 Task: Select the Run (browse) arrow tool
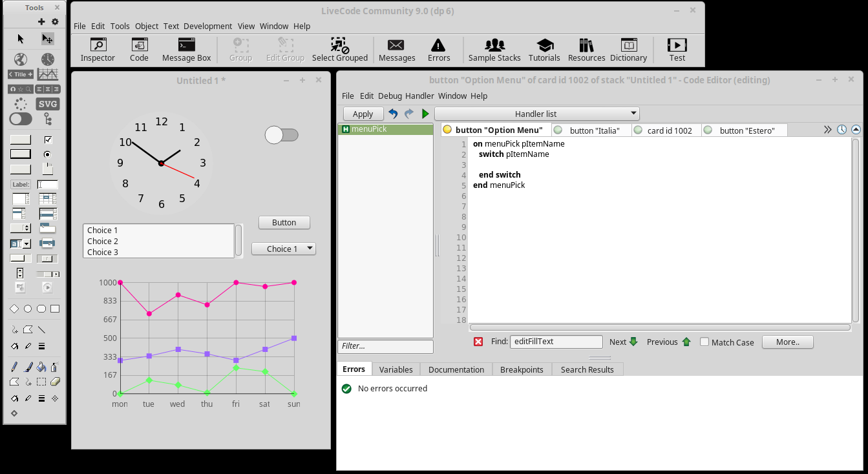tap(21, 39)
